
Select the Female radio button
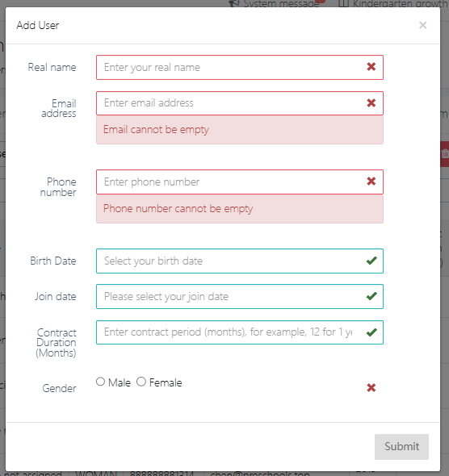pos(141,382)
